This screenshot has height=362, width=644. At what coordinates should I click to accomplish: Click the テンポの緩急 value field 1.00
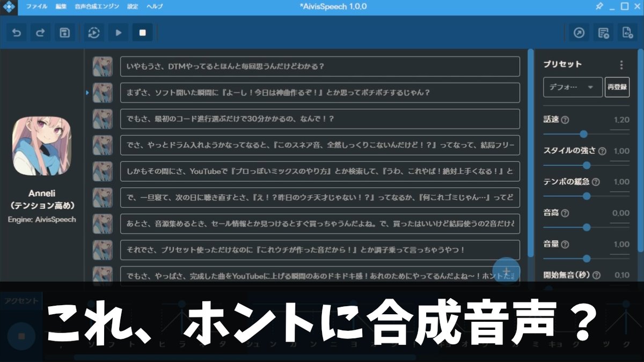620,183
